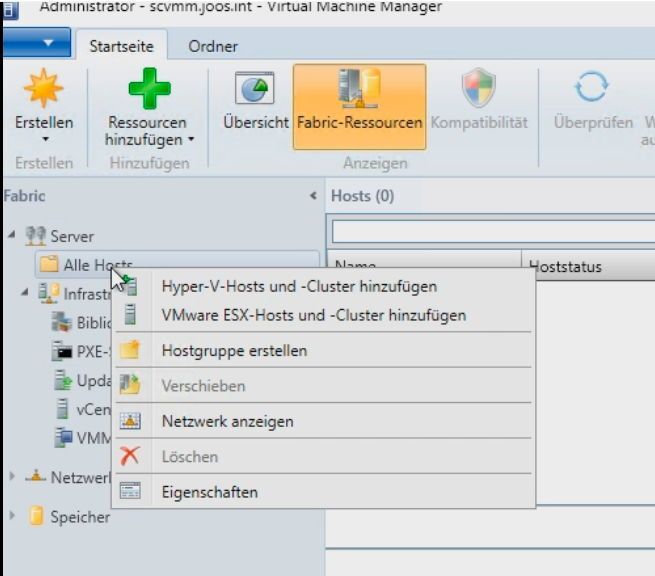This screenshot has height=576, width=655.
Task: Open Eigenschaften from the context menu
Action: coord(324,492)
